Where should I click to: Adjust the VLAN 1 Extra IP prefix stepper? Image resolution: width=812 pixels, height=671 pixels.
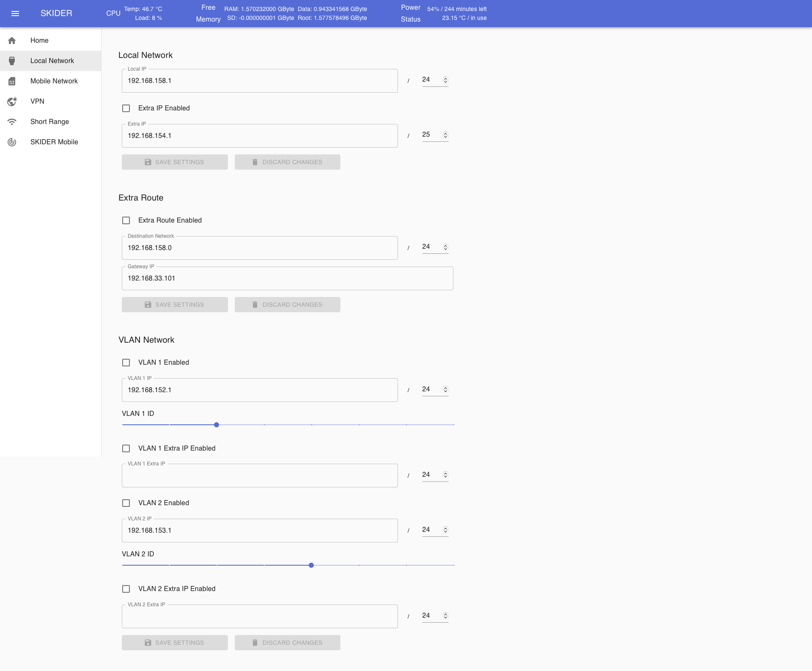445,475
